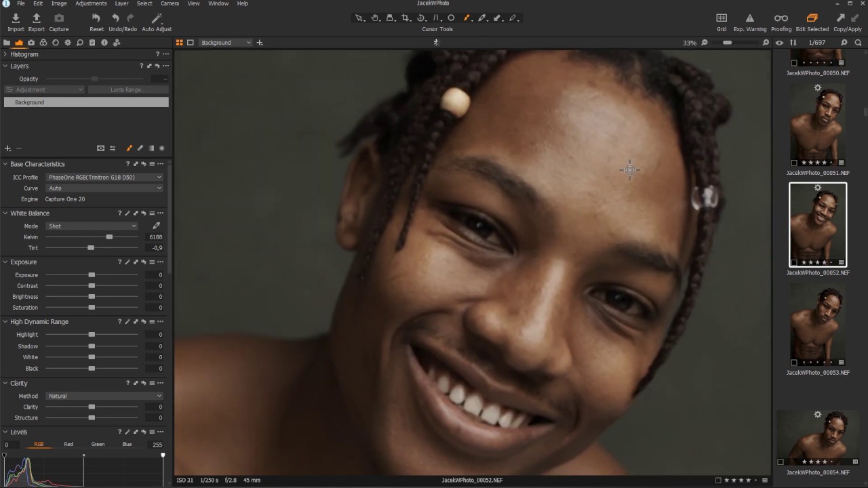Collapse the Base Characteristics panel
The width and height of the screenshot is (868, 488).
tap(5, 164)
